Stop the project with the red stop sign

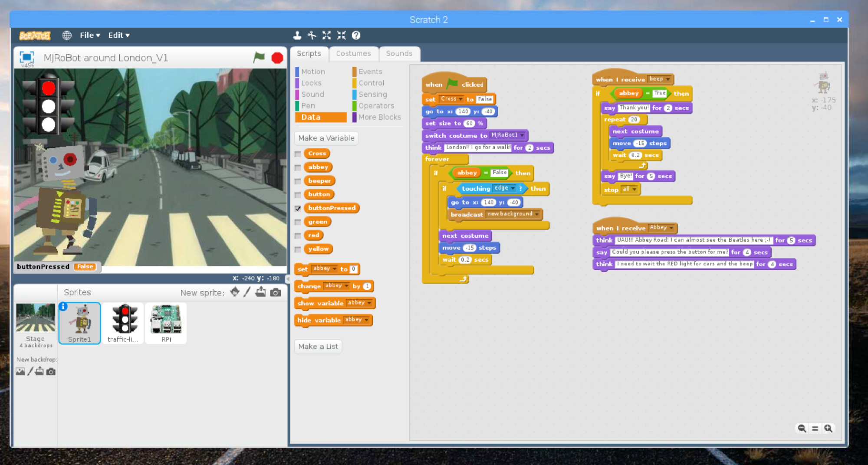click(276, 57)
